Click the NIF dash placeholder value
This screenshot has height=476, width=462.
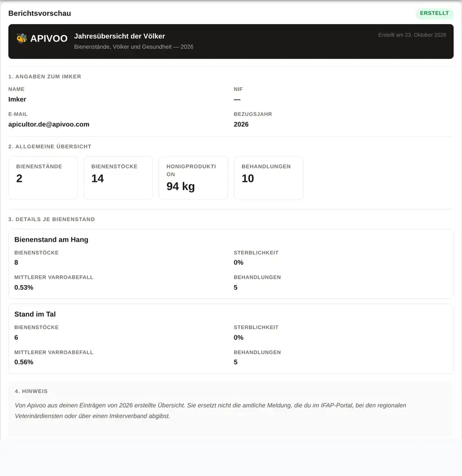[237, 100]
